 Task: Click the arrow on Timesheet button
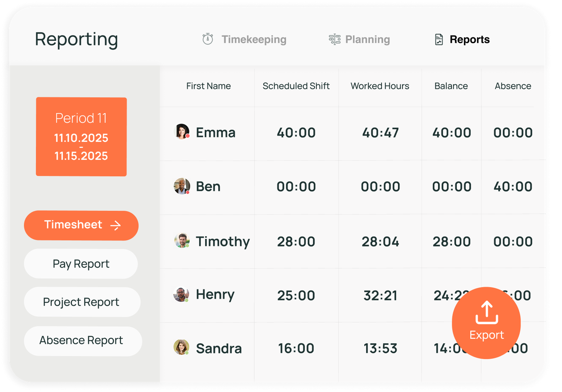point(115,225)
